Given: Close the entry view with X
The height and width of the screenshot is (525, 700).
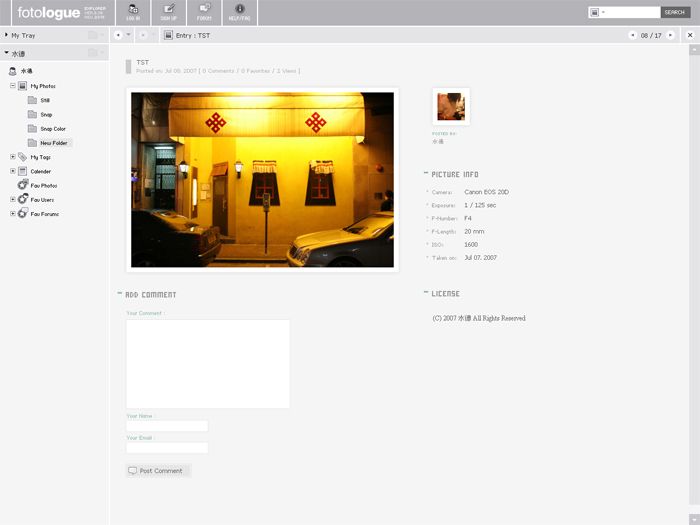Looking at the screenshot, I should [690, 35].
